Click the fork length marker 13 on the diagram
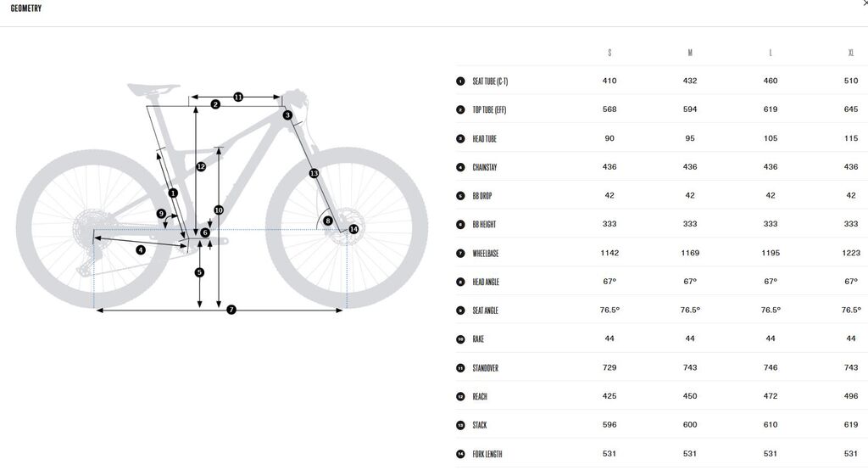 [314, 173]
